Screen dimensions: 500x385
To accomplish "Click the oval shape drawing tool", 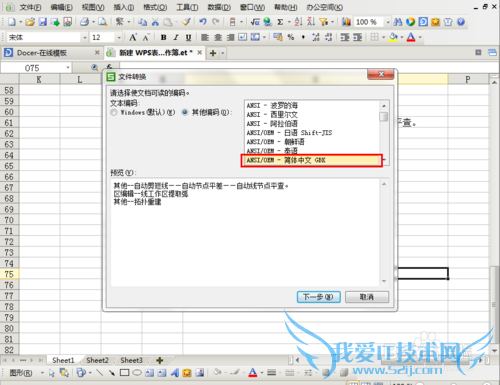I will (x=137, y=372).
